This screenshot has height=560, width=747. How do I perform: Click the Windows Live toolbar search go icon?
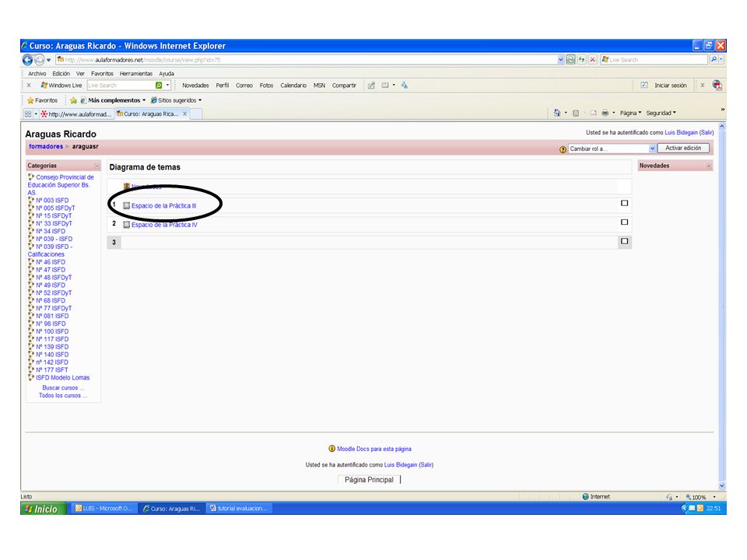coord(159,86)
